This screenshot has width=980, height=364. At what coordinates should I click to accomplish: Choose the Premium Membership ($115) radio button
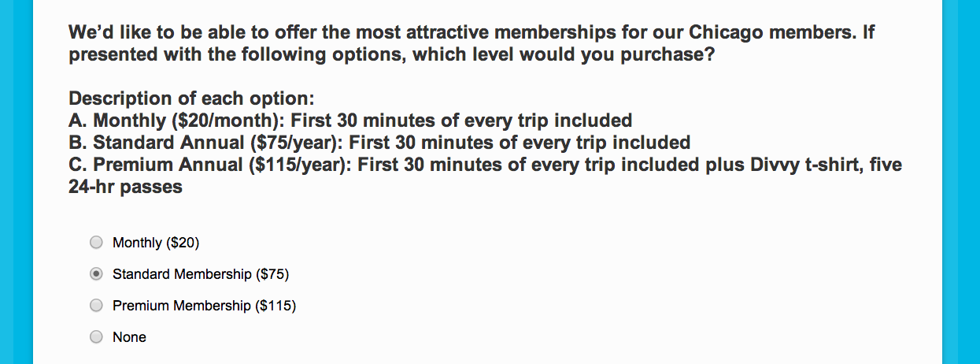tap(96, 306)
